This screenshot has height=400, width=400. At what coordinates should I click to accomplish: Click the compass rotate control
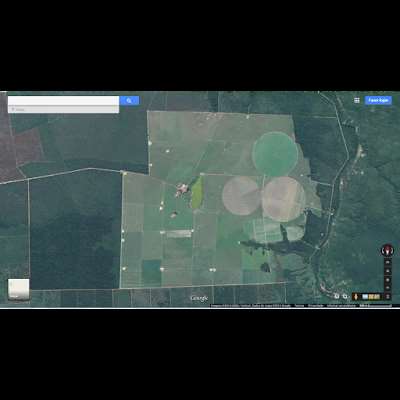(x=387, y=250)
